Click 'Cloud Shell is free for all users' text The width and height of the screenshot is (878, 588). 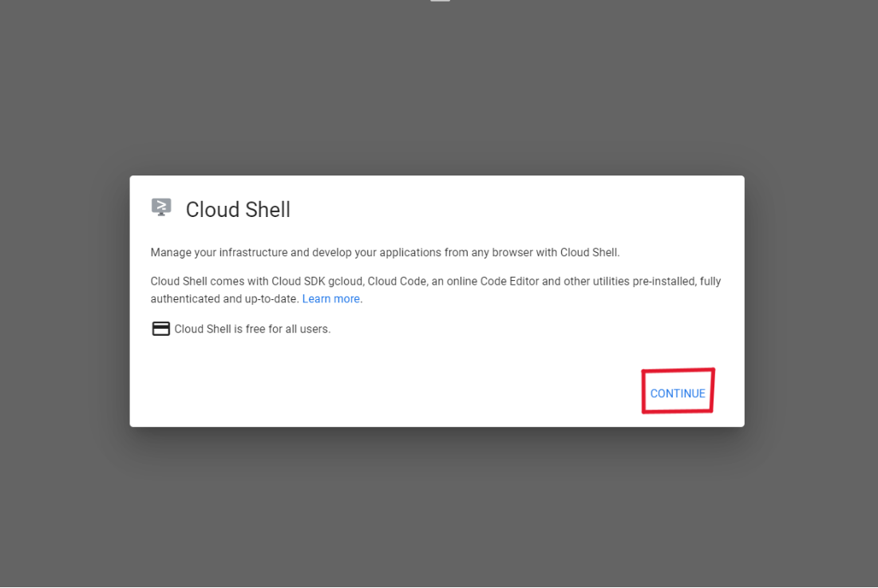pyautogui.click(x=252, y=329)
